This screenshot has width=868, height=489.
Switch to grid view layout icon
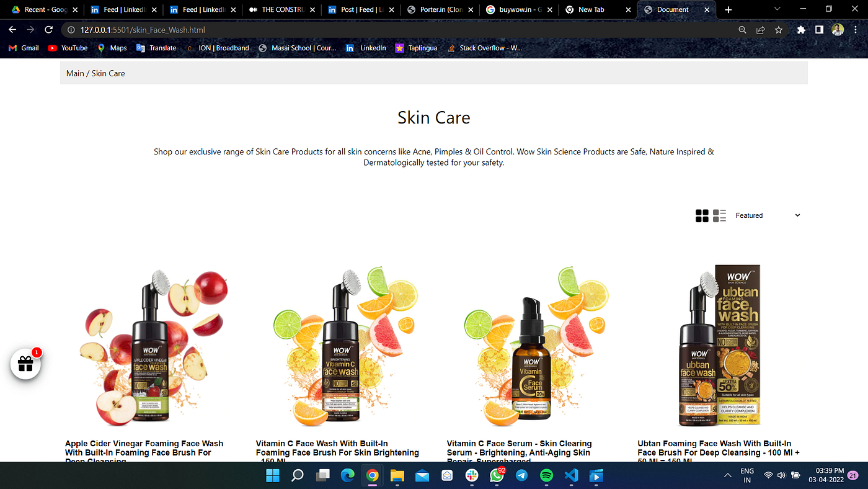coord(702,215)
